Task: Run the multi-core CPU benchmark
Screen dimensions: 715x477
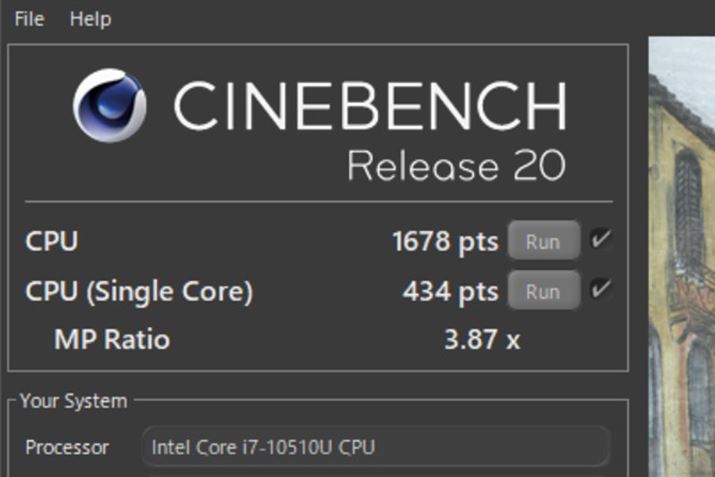Action: (x=543, y=242)
